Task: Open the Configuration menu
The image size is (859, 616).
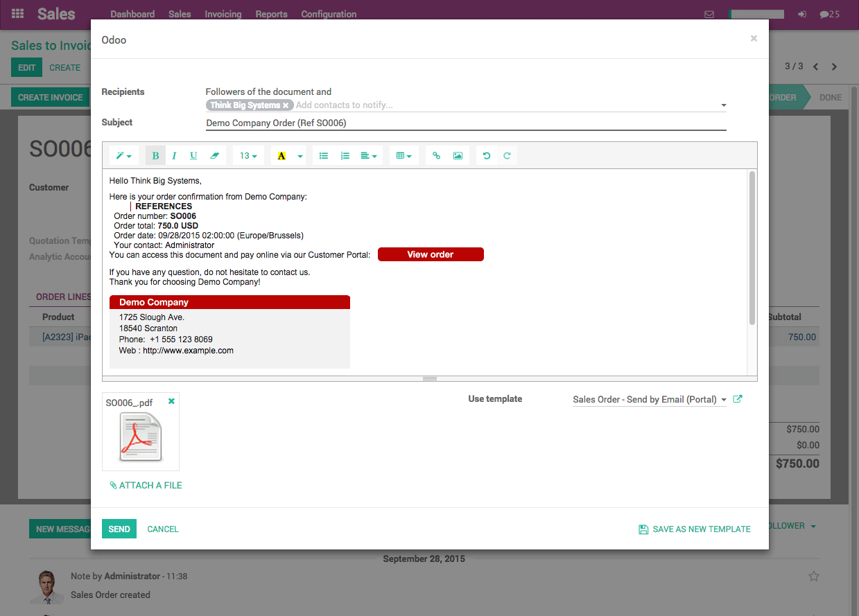Action: pos(329,14)
